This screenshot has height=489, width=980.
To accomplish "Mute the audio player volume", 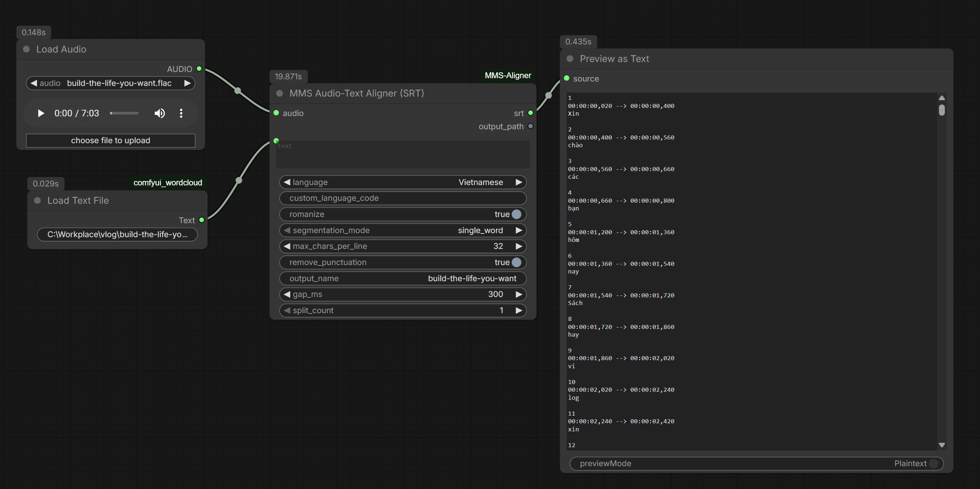I will pyautogui.click(x=160, y=113).
